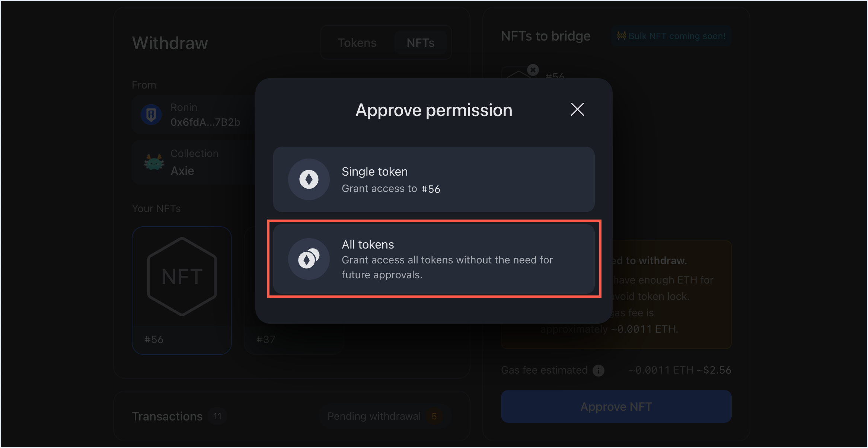Select the Single token permission option
Screen dimensions: 868x448
coord(433,179)
